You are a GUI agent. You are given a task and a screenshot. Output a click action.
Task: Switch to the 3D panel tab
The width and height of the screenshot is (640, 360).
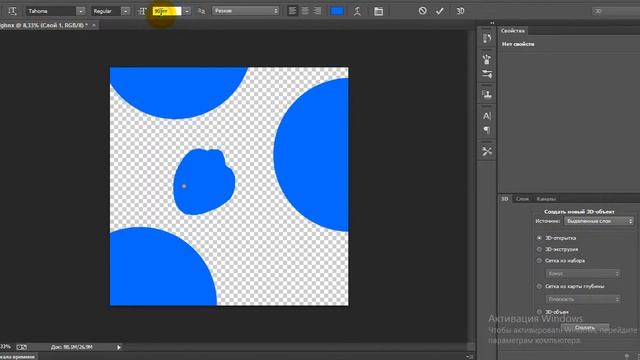(x=504, y=199)
